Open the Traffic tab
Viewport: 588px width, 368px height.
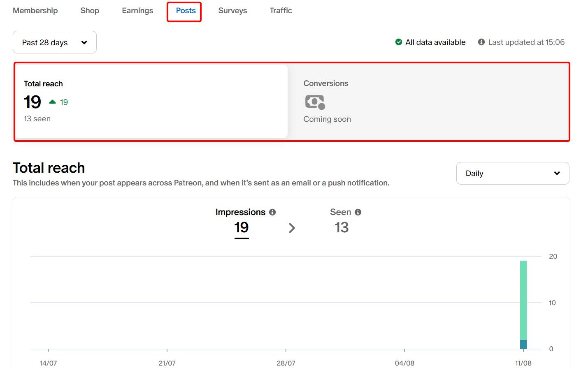281,11
